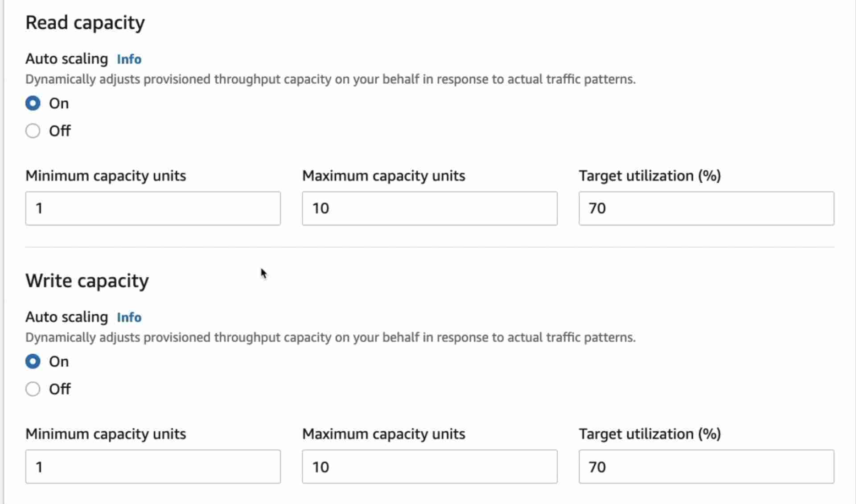This screenshot has height=504, width=856.
Task: Expand Read capacity auto scaling info
Action: pos(129,58)
